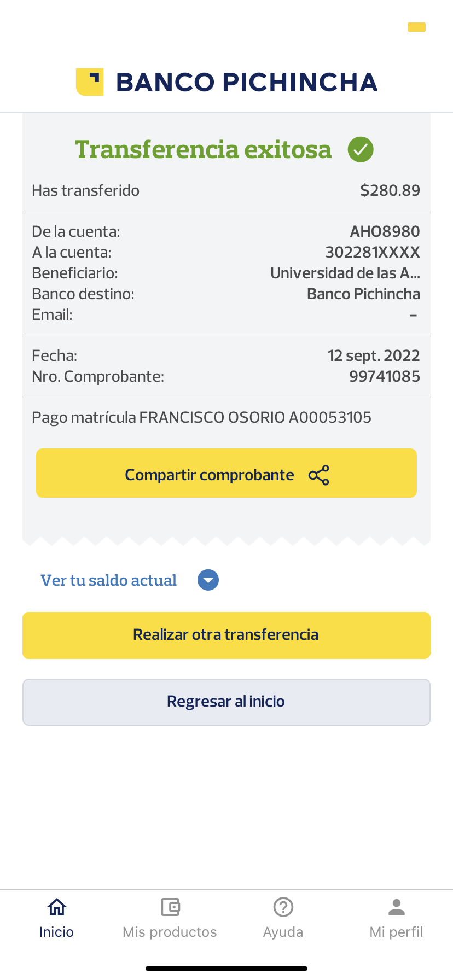The image size is (453, 980).
Task: Tap the BANCO PICHINCHA header title
Action: tap(247, 82)
